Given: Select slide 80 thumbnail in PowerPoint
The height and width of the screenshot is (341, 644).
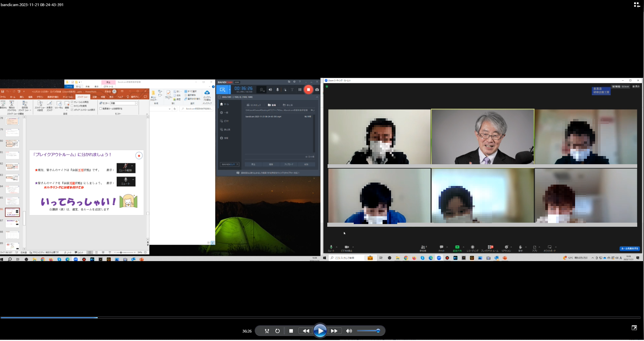Looking at the screenshot, I should 13,143.
